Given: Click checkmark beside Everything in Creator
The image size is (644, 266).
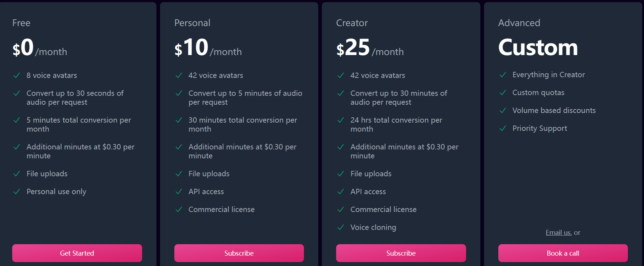Looking at the screenshot, I should (503, 75).
